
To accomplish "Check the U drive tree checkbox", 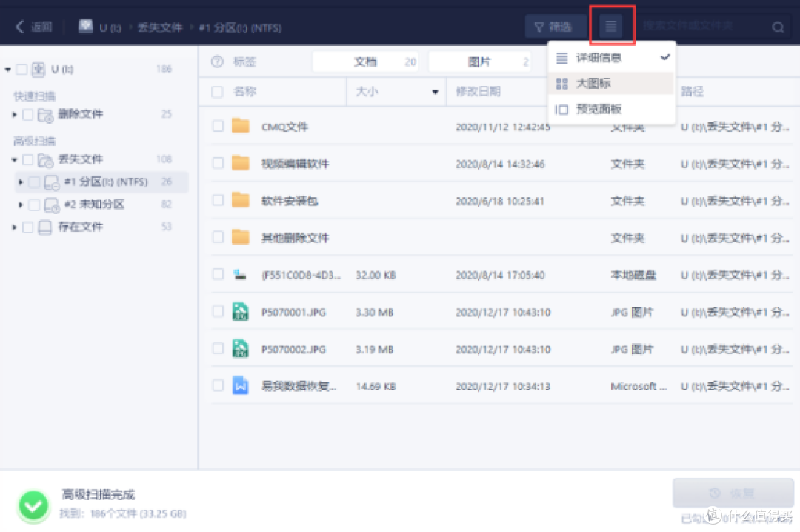I will coord(21,70).
